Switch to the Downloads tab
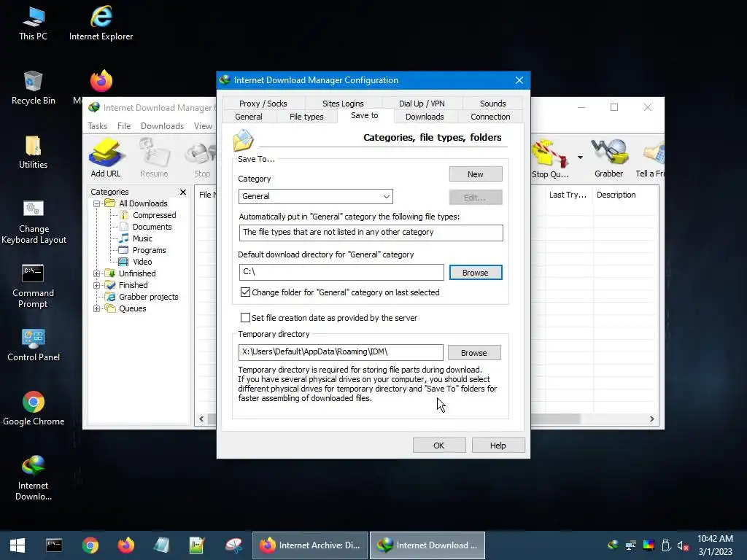Screen dimensions: 747x560 [x=425, y=117]
